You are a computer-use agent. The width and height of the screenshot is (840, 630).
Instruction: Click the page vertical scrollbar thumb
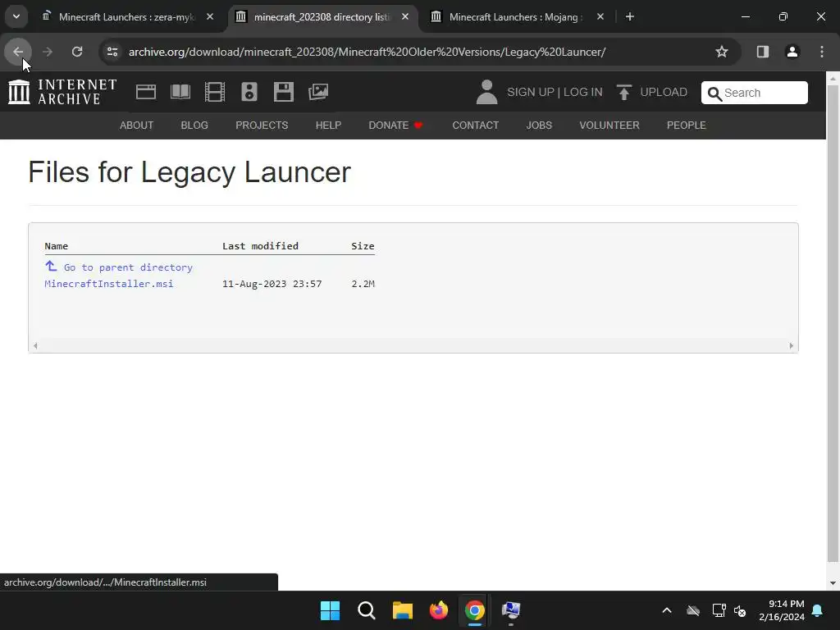click(x=833, y=324)
